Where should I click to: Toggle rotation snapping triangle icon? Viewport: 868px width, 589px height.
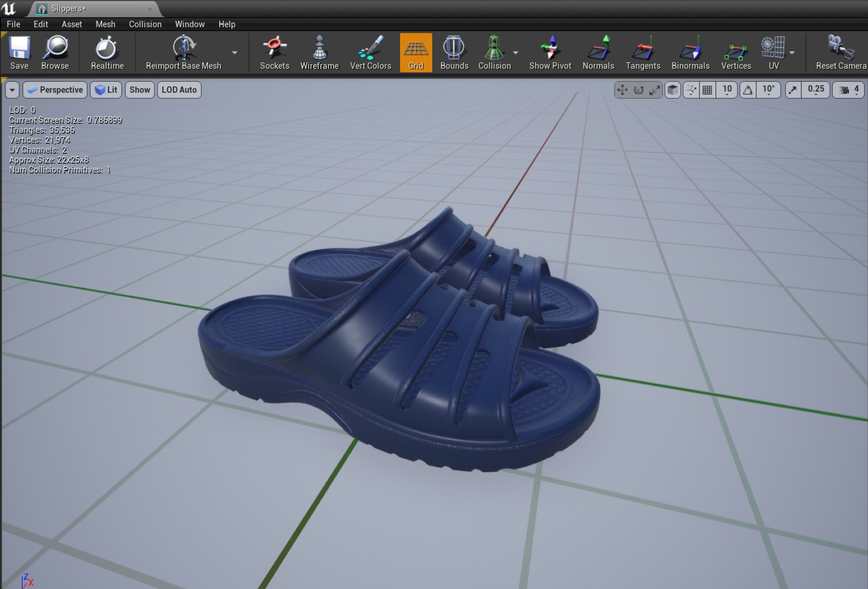[748, 90]
